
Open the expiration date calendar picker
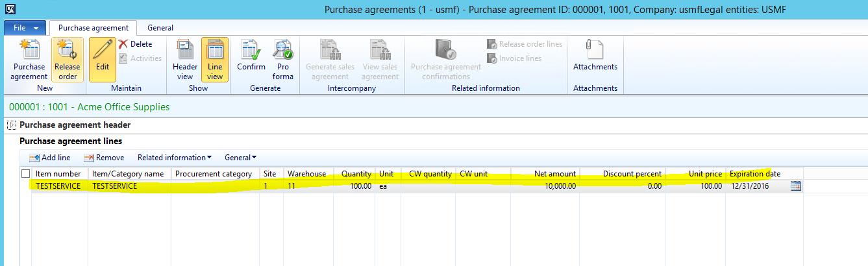796,186
